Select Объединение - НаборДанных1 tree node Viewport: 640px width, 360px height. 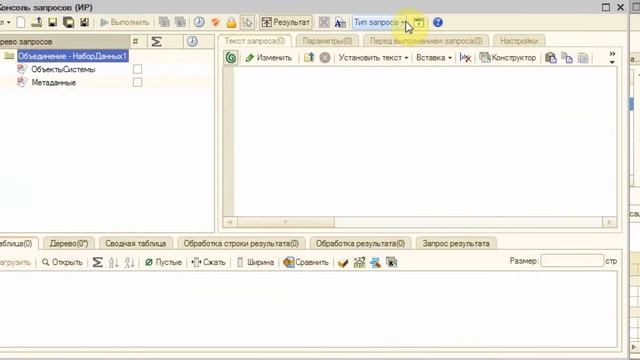[x=73, y=56]
